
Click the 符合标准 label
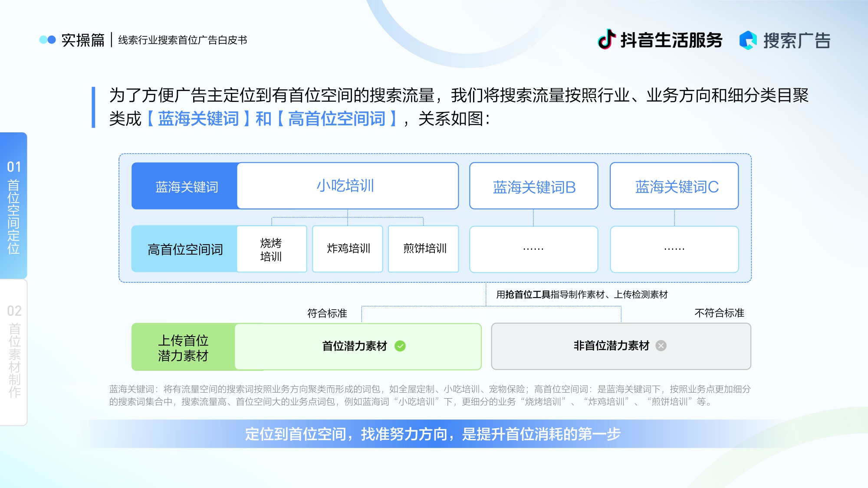pos(327,313)
